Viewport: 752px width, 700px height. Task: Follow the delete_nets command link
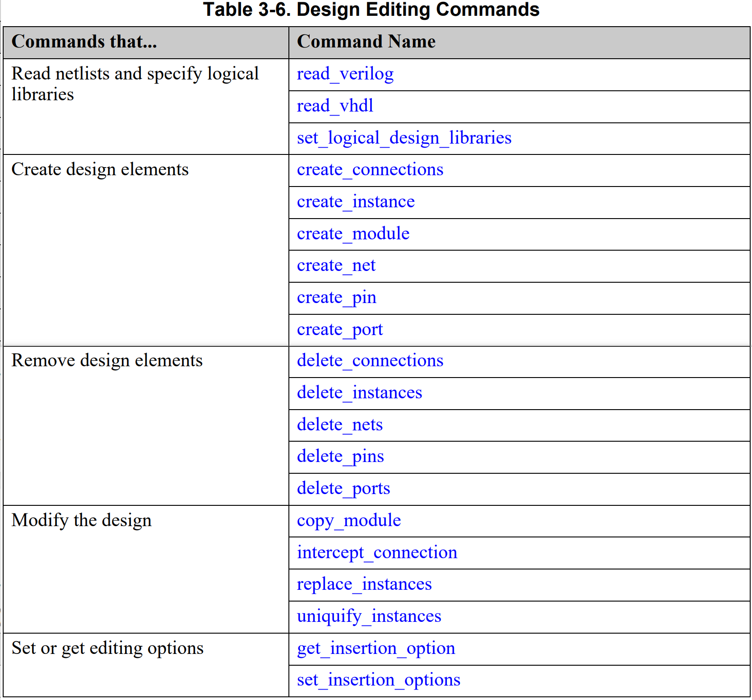(x=339, y=425)
